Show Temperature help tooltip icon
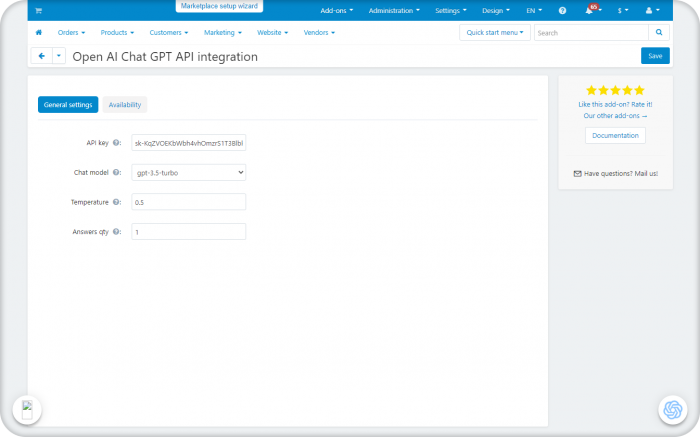This screenshot has width=700, height=437. coord(116,202)
